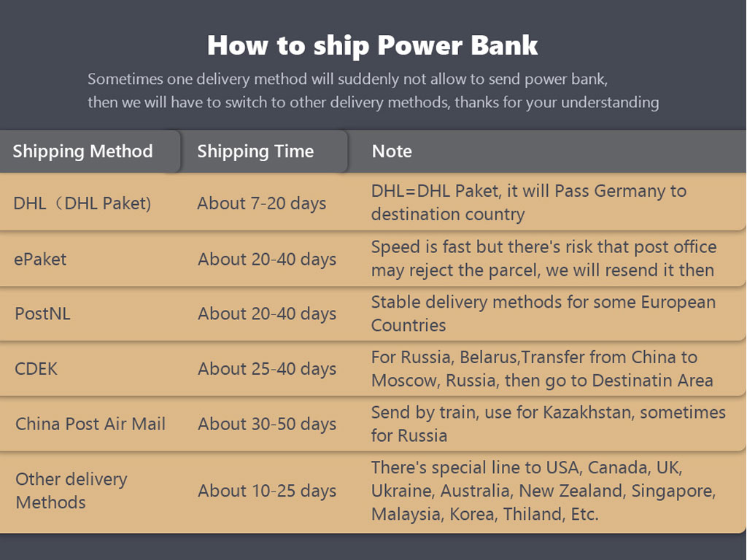This screenshot has height=560, width=747.
Task: Select China Post Air Mail row
Action: 90,424
